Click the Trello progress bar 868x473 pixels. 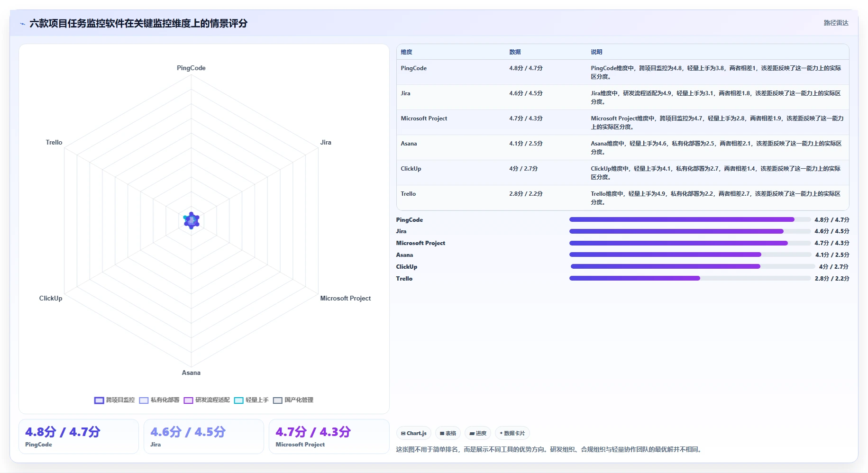tap(690, 278)
